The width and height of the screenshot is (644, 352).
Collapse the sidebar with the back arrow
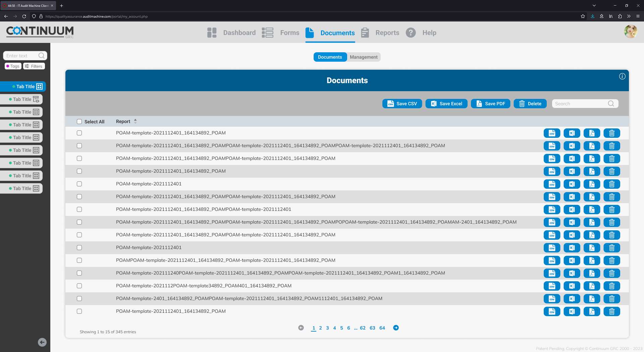pyautogui.click(x=42, y=342)
